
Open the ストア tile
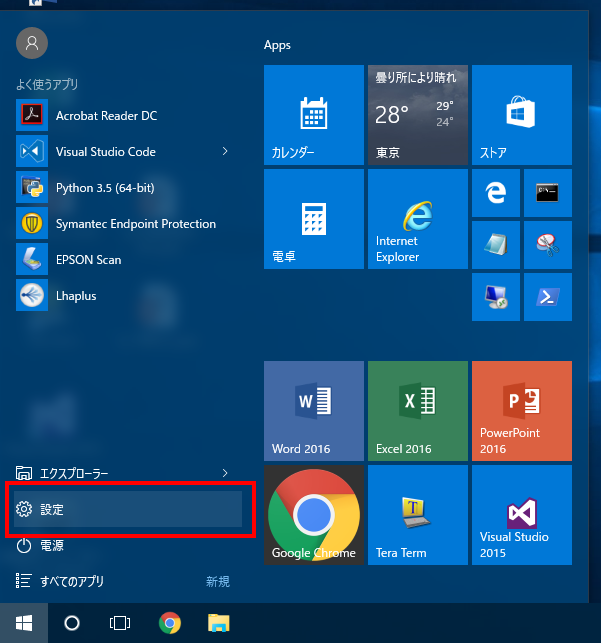[522, 115]
